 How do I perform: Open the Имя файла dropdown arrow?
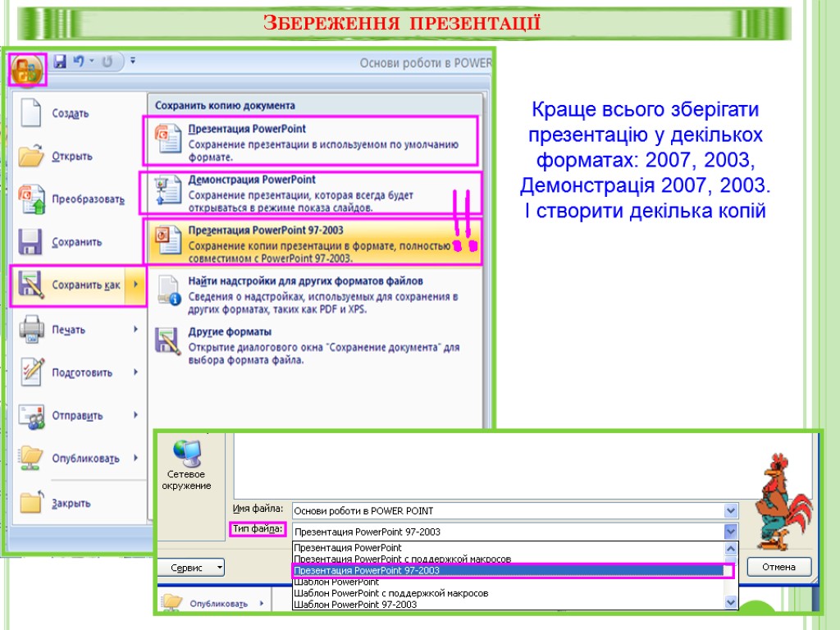click(x=731, y=510)
